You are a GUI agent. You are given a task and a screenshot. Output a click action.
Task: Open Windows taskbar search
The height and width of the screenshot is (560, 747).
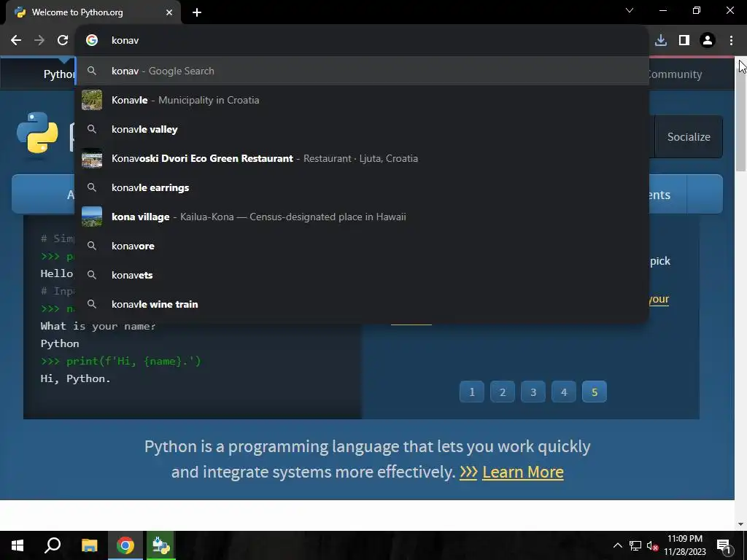point(53,545)
